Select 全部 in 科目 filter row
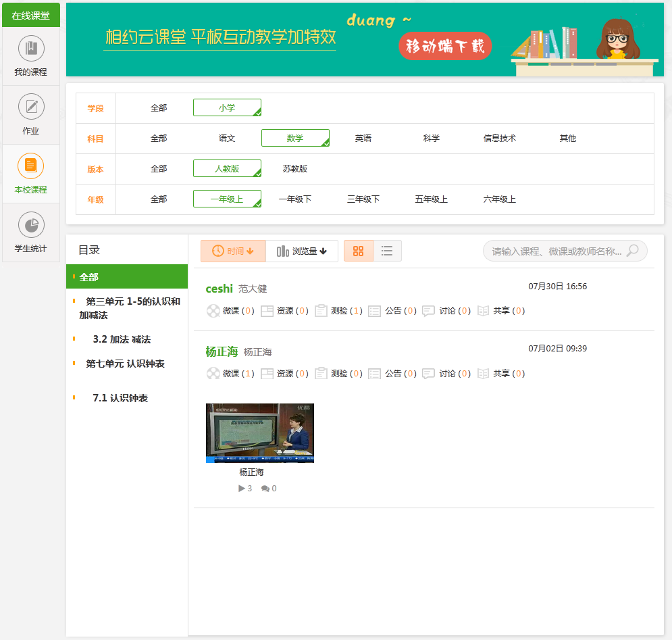The height and width of the screenshot is (640, 672). click(x=159, y=139)
